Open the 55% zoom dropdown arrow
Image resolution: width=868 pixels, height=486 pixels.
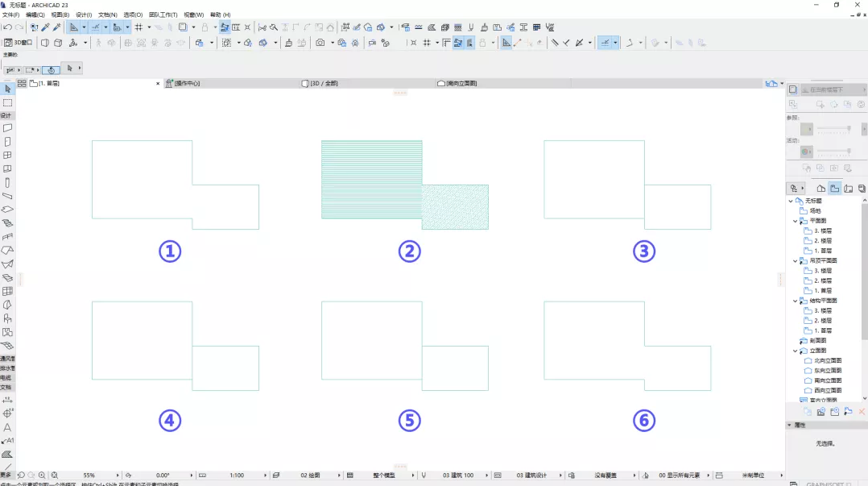click(x=118, y=475)
